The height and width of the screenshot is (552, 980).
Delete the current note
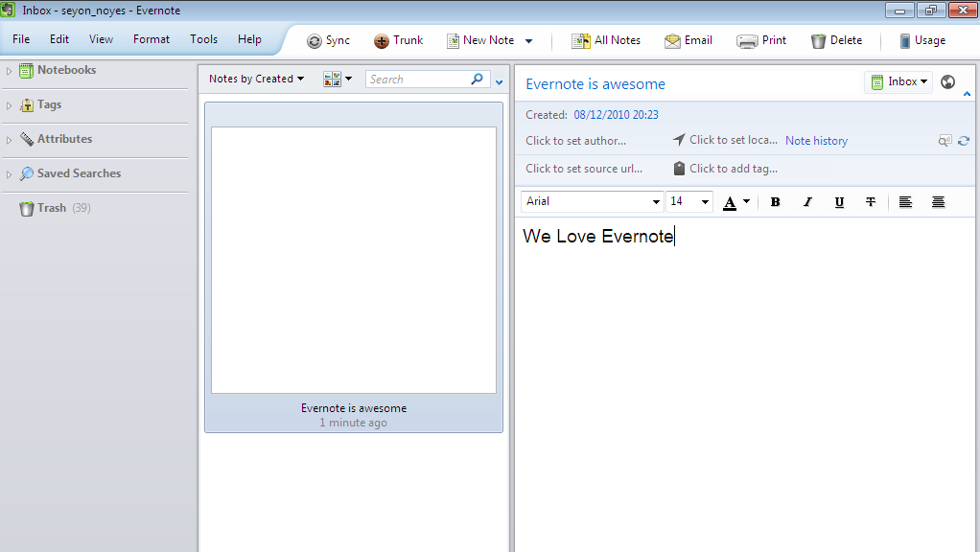[x=836, y=40]
